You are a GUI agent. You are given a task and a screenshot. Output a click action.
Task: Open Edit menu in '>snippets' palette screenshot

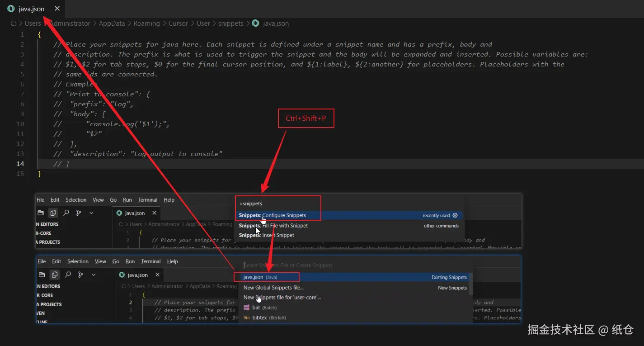coord(55,200)
